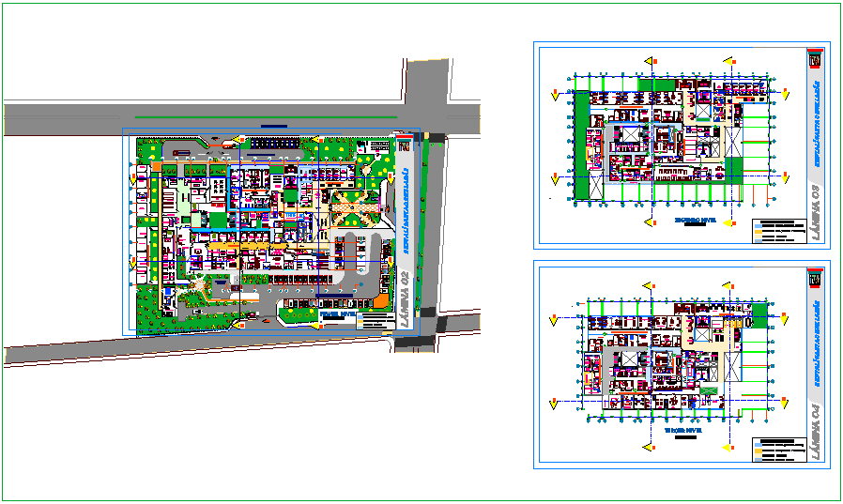Click the small blue bar on the upper street
This screenshot has width=843, height=504.
pyautogui.click(x=274, y=126)
